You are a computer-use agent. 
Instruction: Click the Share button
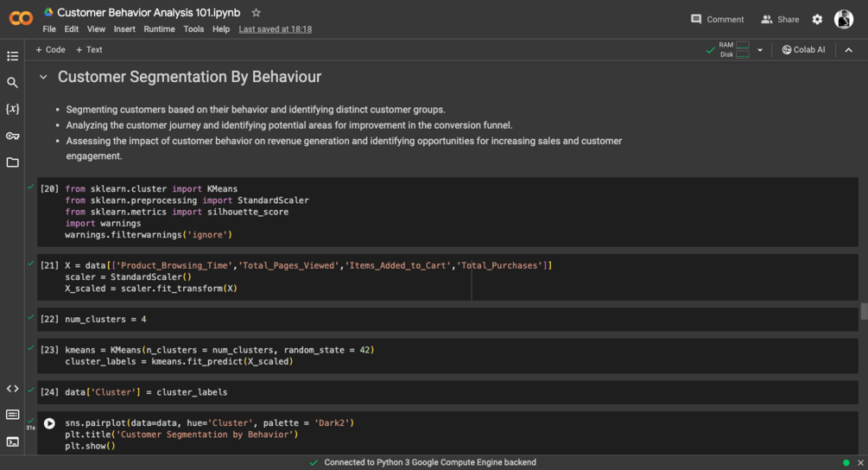780,19
